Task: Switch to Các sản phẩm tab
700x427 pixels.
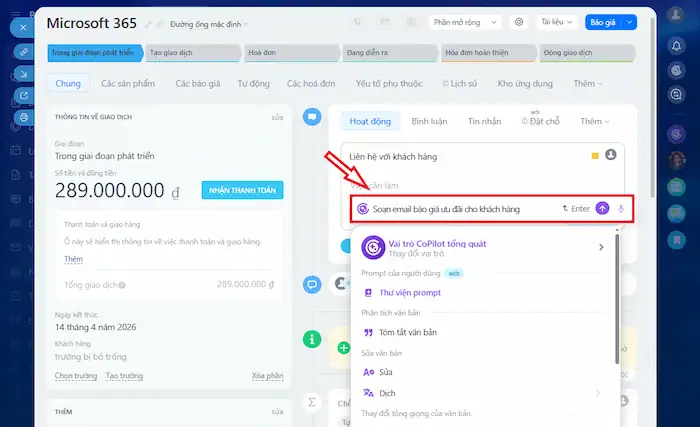Action: pyautogui.click(x=128, y=84)
